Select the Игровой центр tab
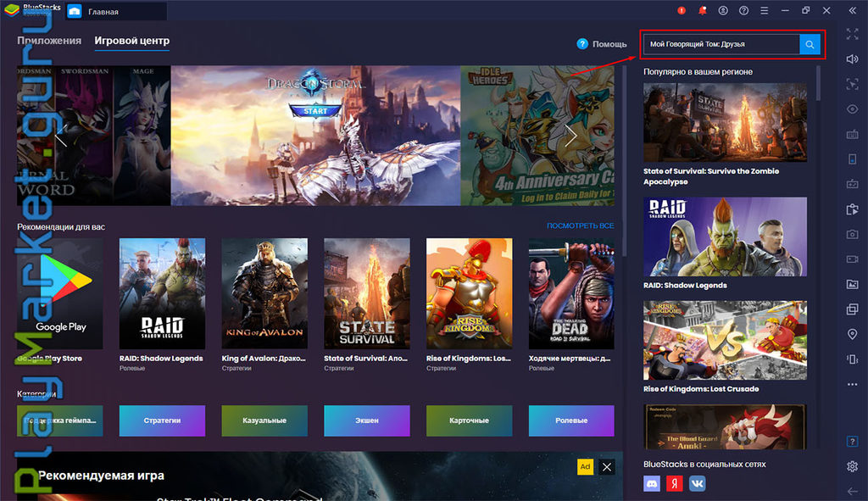 pyautogui.click(x=131, y=41)
